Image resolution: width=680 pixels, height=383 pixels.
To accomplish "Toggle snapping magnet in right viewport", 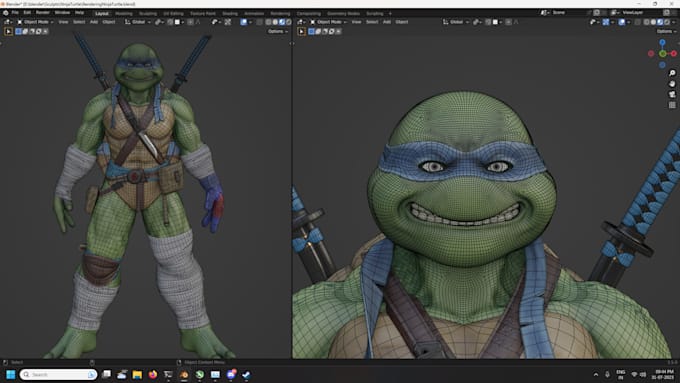I will pyautogui.click(x=488, y=22).
